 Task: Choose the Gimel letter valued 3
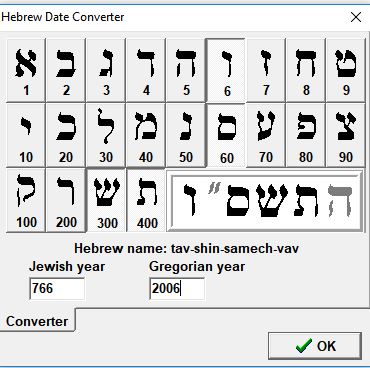106,70
